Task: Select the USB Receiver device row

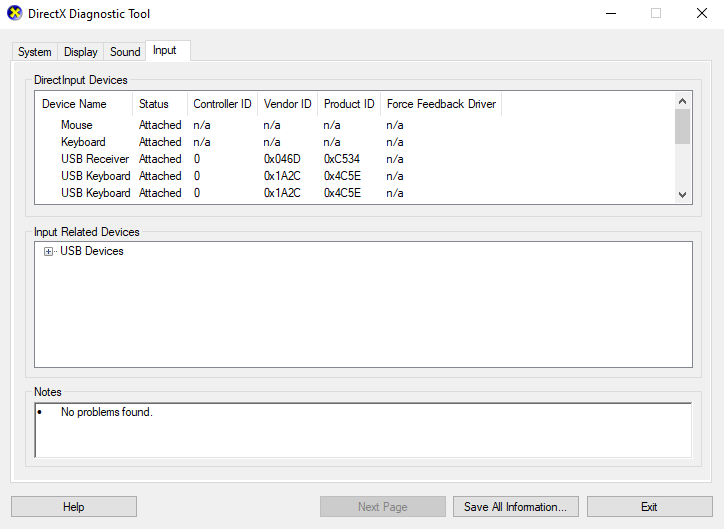Action: tap(95, 159)
